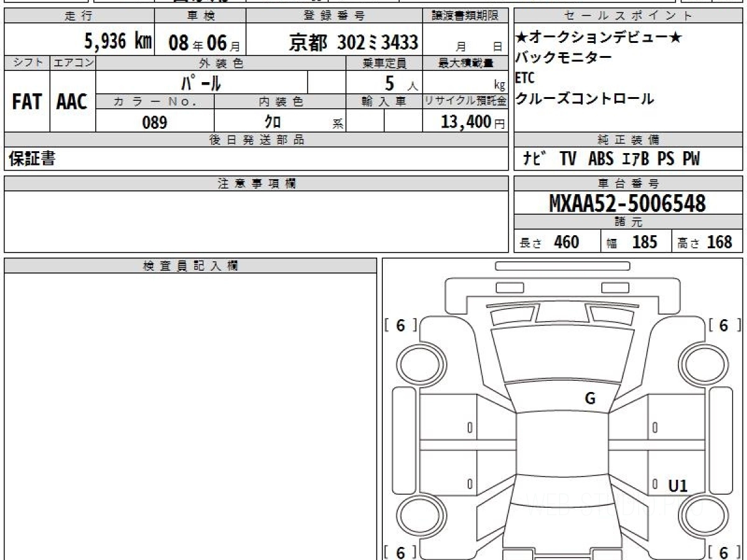The image size is (747, 560).
Task: Select interior color クロ
Action: click(273, 121)
